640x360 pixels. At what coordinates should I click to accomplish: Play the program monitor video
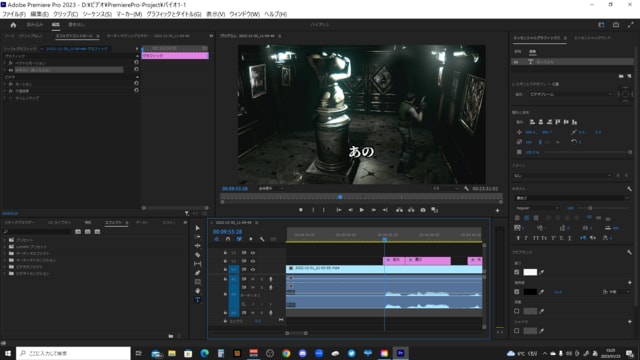tap(362, 210)
